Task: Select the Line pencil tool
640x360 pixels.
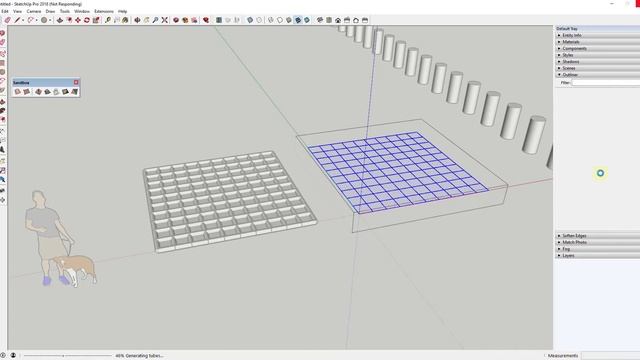Action: click(17, 20)
